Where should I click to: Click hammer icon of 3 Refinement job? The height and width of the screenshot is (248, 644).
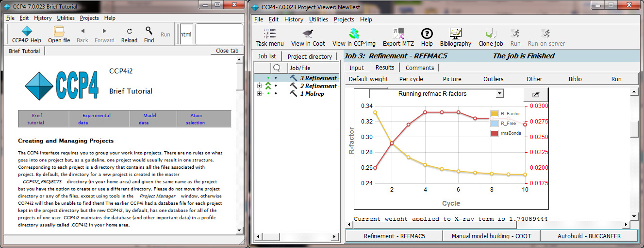click(x=293, y=78)
